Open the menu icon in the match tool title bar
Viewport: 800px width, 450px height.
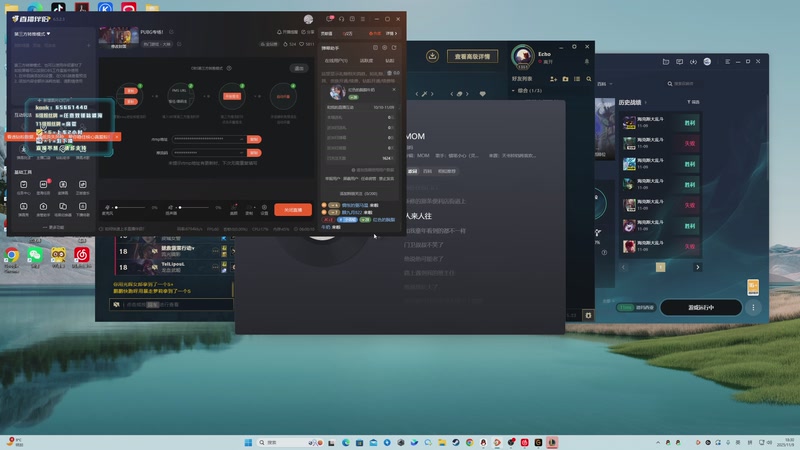(x=727, y=61)
